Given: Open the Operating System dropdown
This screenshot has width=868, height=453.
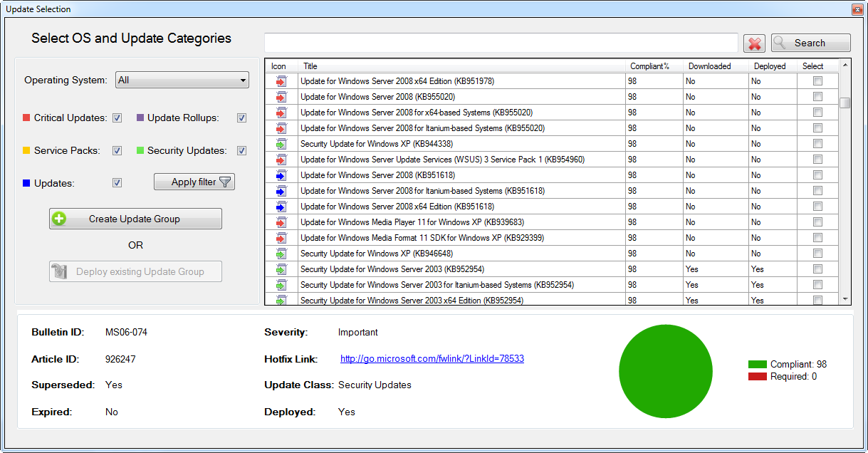Looking at the screenshot, I should coord(182,80).
